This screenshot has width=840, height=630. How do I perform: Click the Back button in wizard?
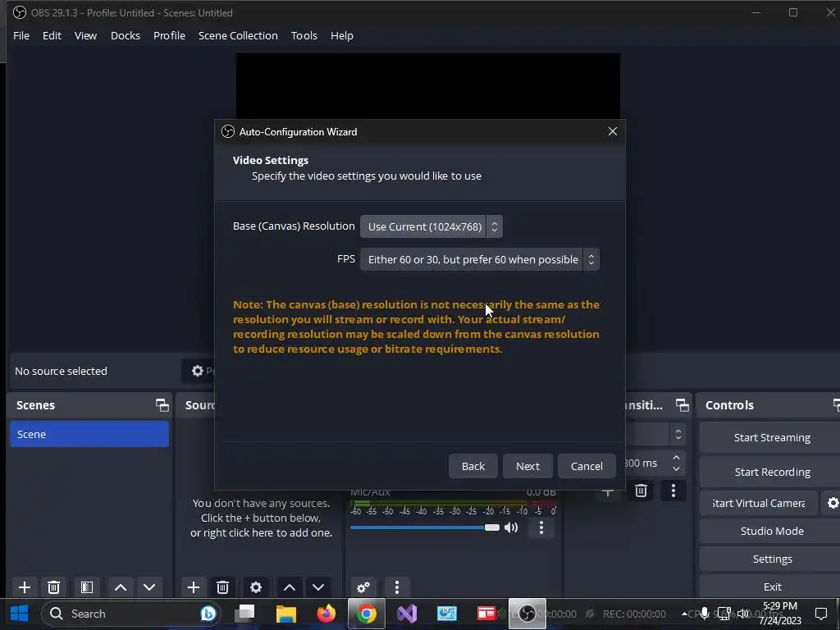[x=473, y=466]
